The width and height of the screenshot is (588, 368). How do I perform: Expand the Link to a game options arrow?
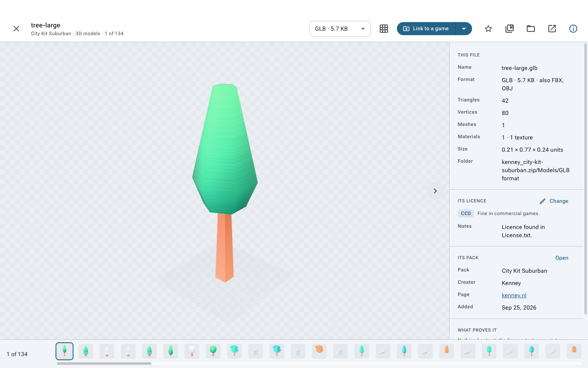[464, 29]
